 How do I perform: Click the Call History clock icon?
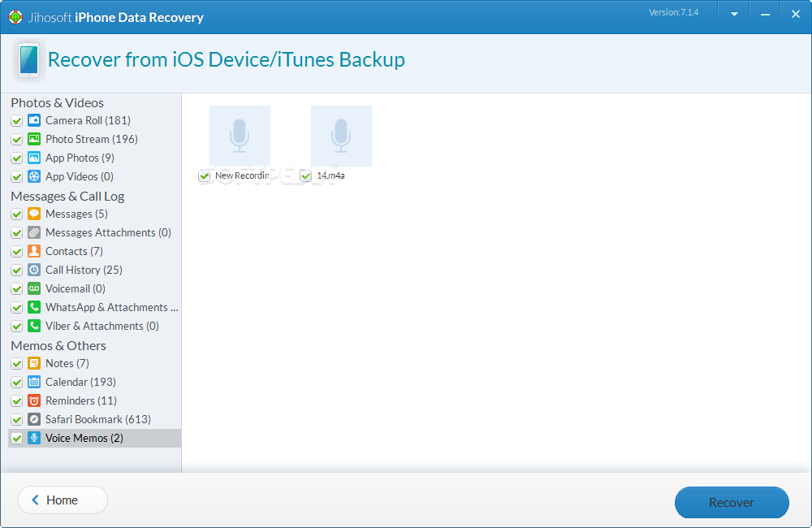(34, 270)
